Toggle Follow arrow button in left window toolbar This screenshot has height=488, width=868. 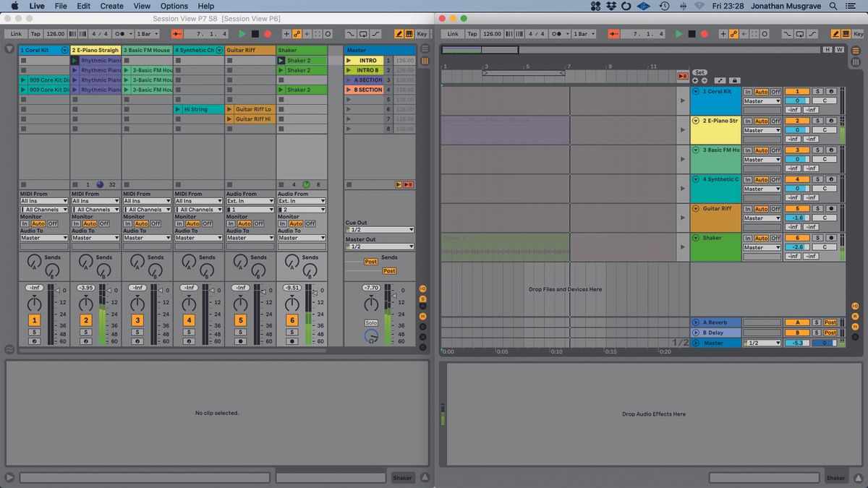click(177, 34)
